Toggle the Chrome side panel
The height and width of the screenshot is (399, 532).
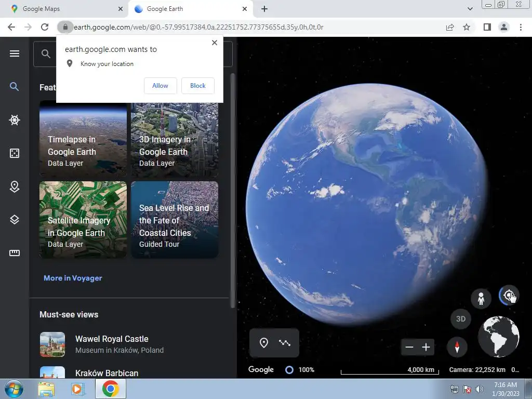click(x=487, y=27)
